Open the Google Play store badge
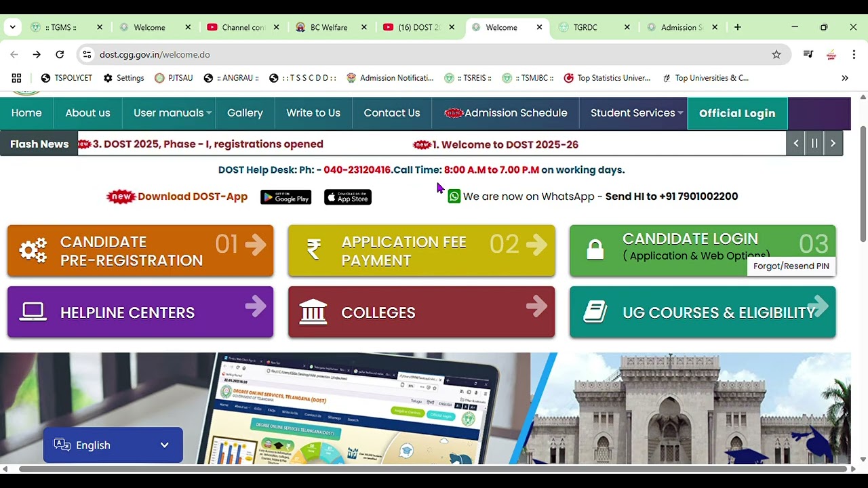The width and height of the screenshot is (868, 488). pos(285,197)
